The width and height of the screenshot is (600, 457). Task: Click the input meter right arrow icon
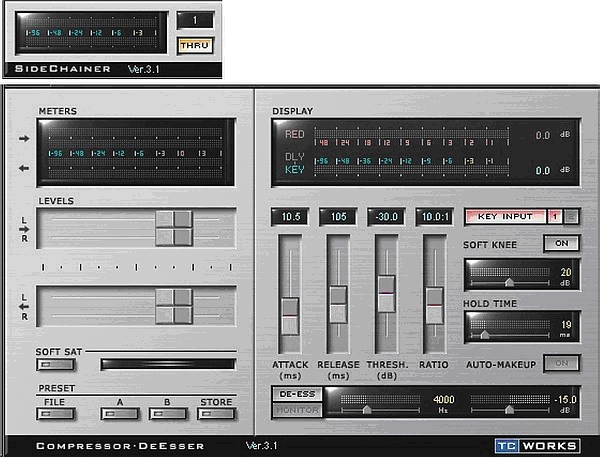tap(23, 139)
